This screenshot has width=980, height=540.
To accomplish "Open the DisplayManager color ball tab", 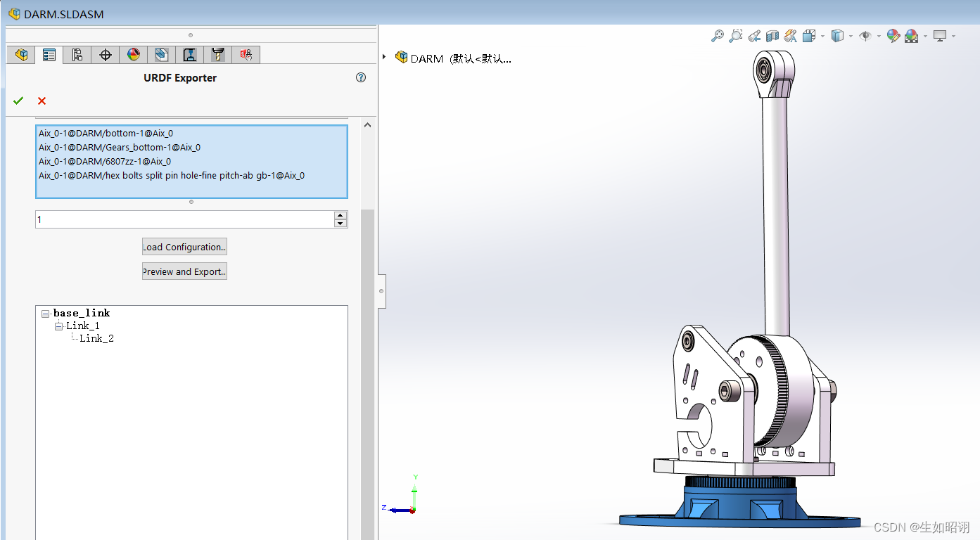I will click(134, 55).
